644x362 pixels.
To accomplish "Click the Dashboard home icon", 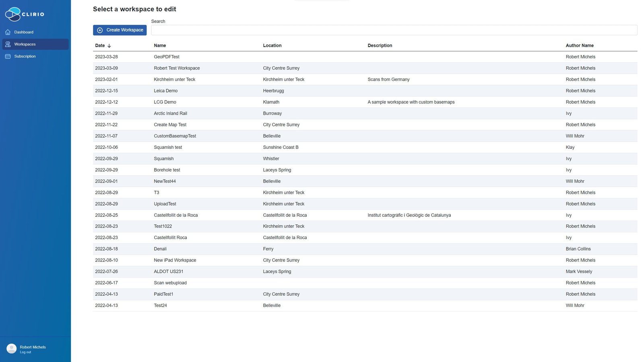I will [8, 32].
